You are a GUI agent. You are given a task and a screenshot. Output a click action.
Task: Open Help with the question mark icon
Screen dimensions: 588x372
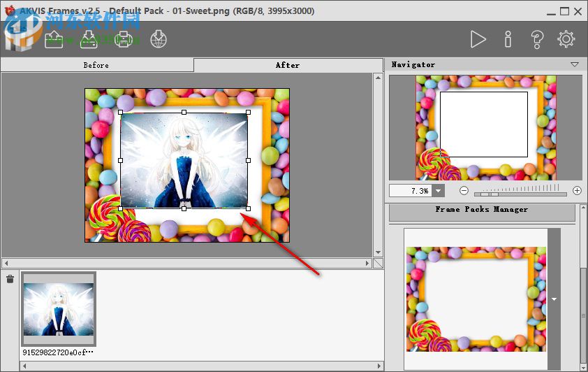pyautogui.click(x=537, y=39)
